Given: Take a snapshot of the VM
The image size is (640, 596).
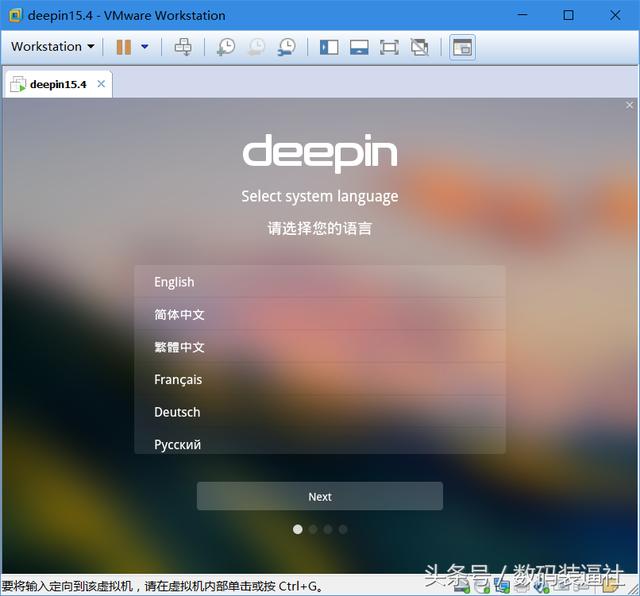Looking at the screenshot, I should [x=226, y=47].
